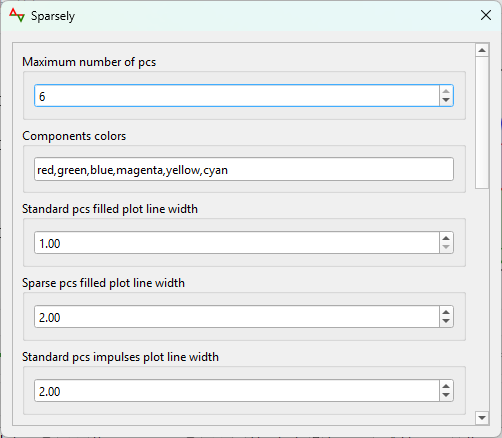Click the scrollbar up arrow
The width and height of the screenshot is (502, 438).
pyautogui.click(x=482, y=50)
